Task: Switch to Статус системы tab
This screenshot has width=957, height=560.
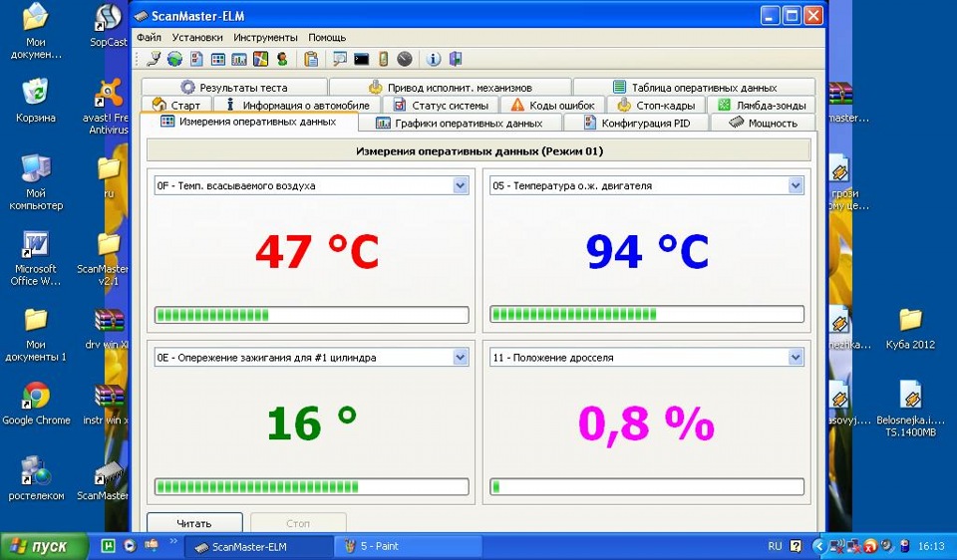Action: [x=441, y=105]
